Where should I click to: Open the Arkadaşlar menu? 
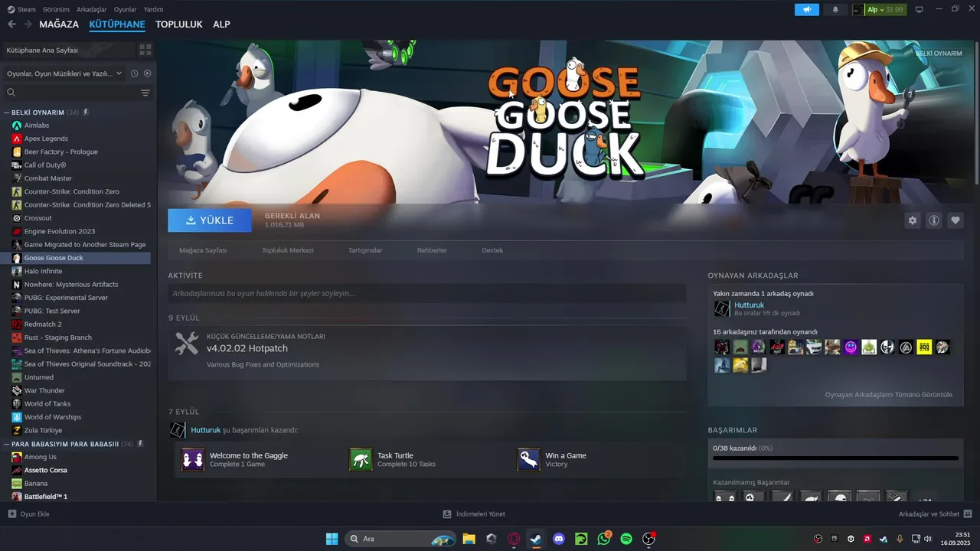click(92, 9)
